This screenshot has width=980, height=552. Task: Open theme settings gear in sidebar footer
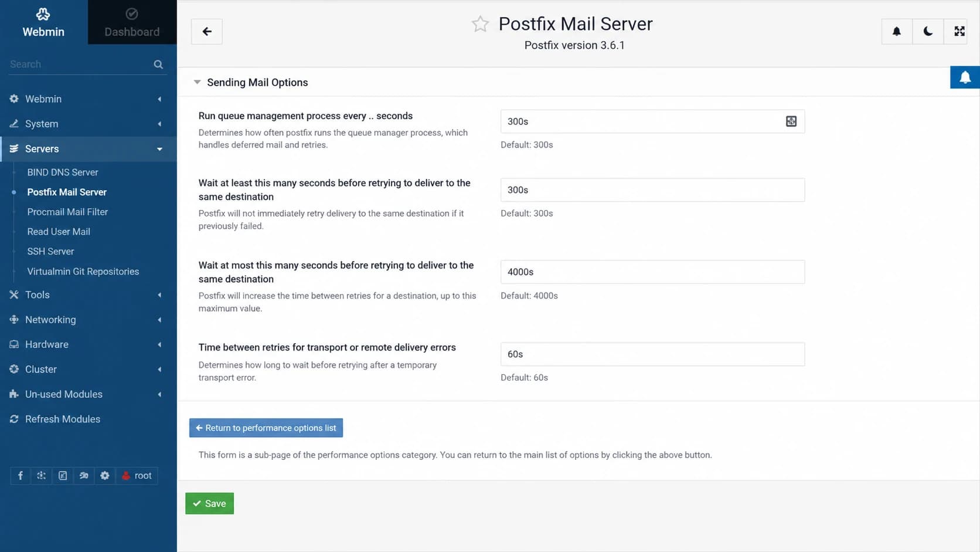tap(105, 476)
